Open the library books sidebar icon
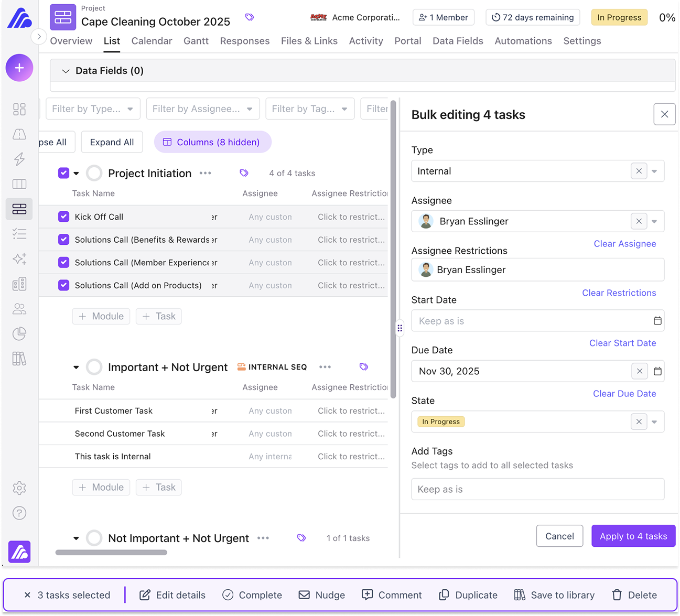This screenshot has width=680, height=616. (19, 359)
